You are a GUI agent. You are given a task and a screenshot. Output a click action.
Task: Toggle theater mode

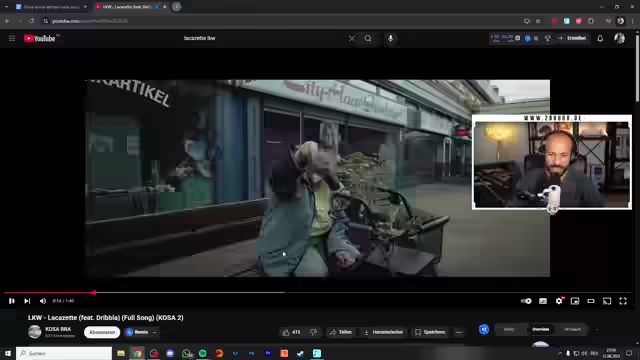[x=591, y=301]
